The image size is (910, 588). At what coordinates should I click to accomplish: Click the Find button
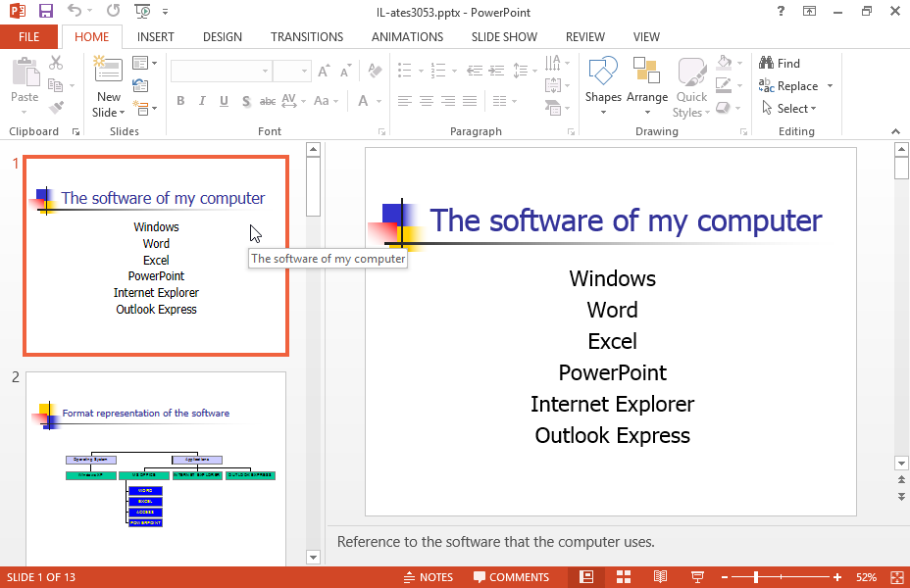coord(780,63)
